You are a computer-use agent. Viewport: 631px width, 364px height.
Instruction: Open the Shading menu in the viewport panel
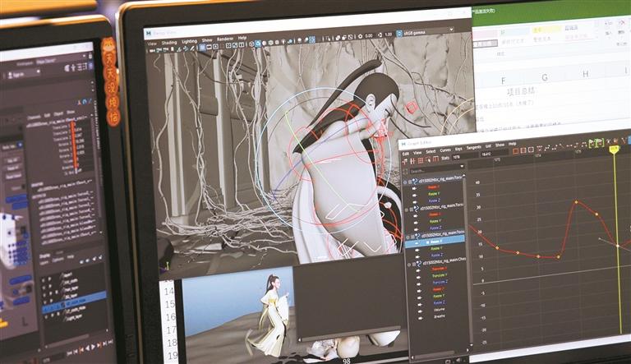[x=169, y=42]
